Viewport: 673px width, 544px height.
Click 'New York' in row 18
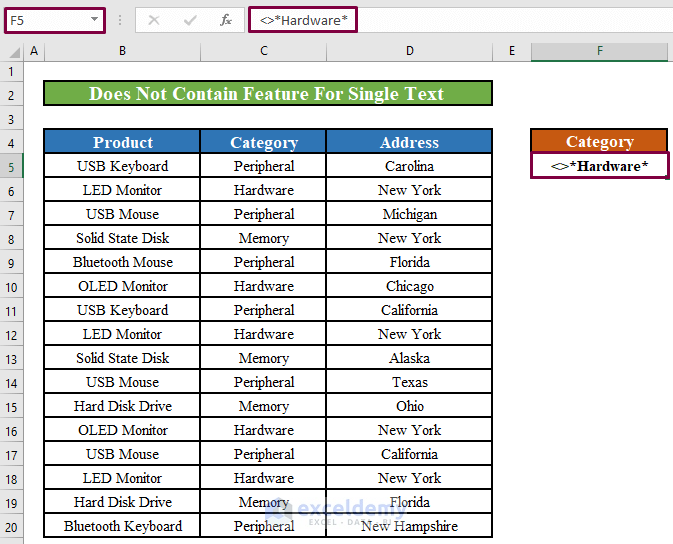pos(409,479)
